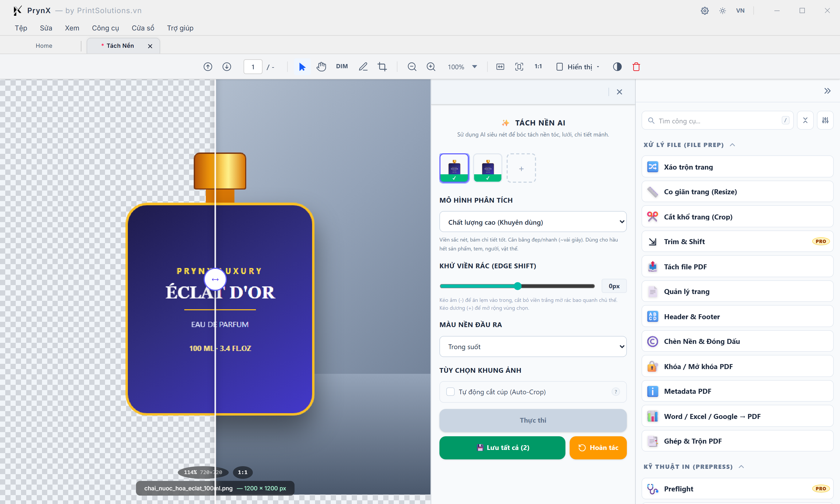
Task: Zoom out with the minus magnifier
Action: pyautogui.click(x=412, y=67)
